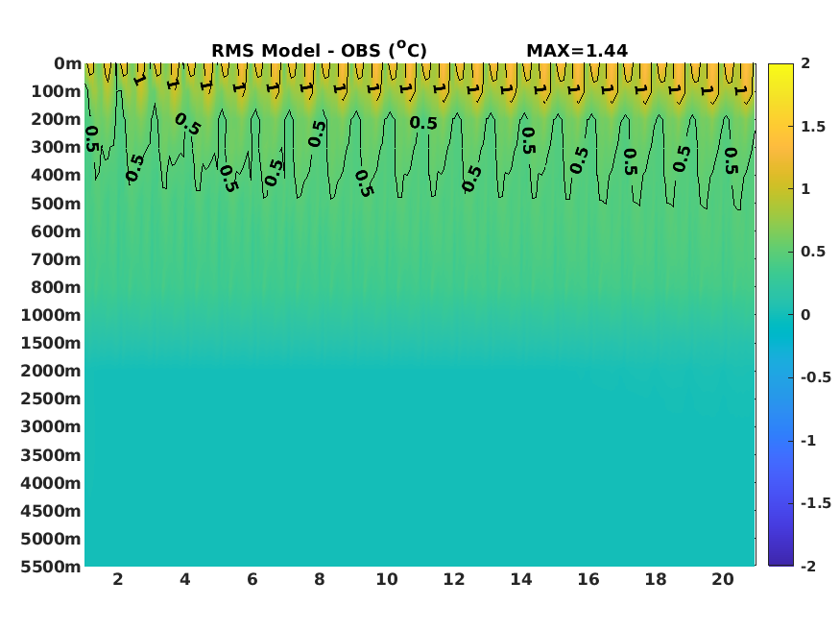The height and width of the screenshot is (630, 840).
Task: Click the "800m" depth tick label
Action: coord(56,288)
